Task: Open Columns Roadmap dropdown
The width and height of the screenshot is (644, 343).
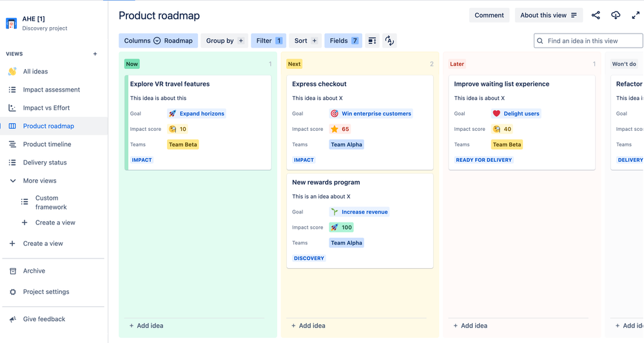Action: (x=158, y=41)
